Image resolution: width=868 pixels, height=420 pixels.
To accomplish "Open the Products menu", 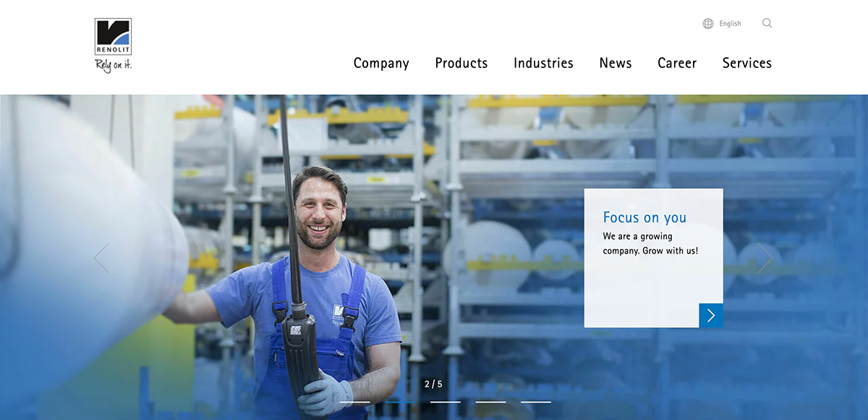I will point(461,63).
